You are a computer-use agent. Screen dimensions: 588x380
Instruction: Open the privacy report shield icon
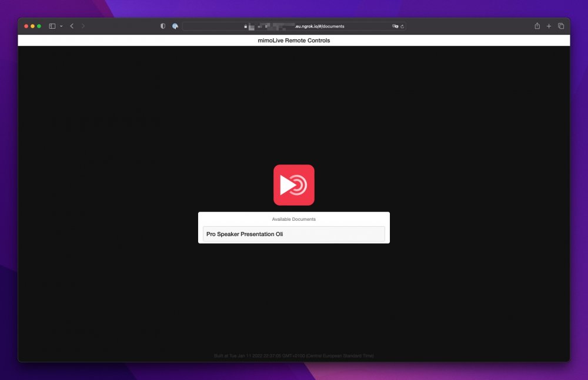pos(163,26)
